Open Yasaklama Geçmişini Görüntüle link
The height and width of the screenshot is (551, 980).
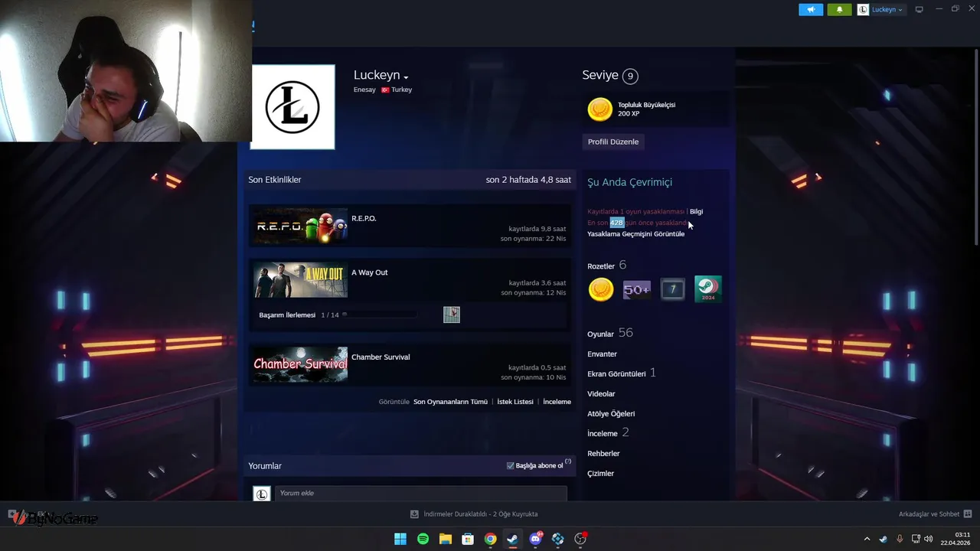click(635, 233)
